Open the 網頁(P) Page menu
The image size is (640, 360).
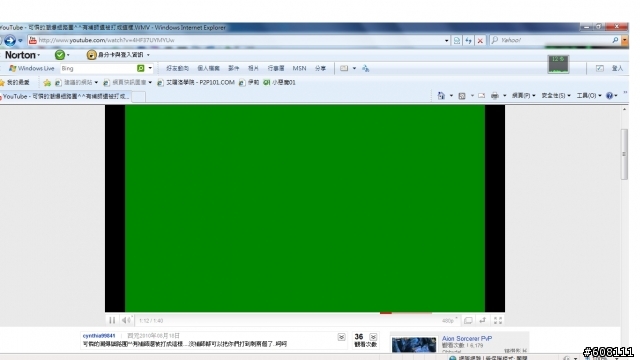(x=523, y=96)
